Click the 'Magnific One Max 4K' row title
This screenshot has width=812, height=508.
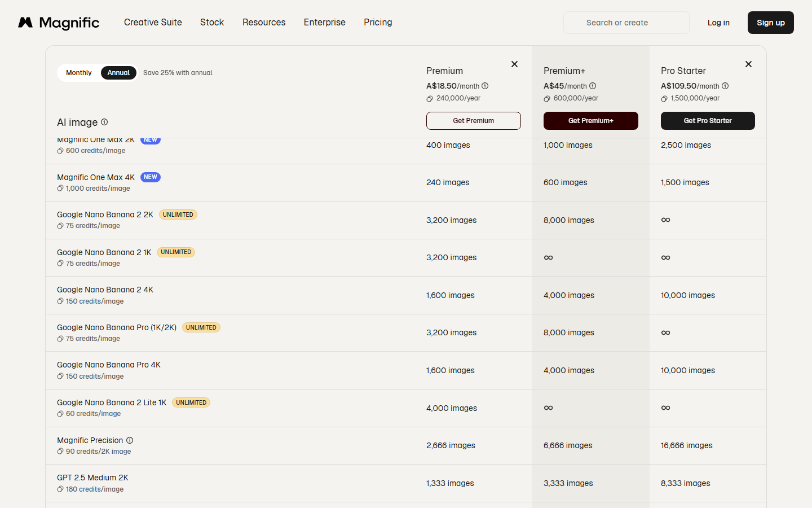click(x=96, y=177)
